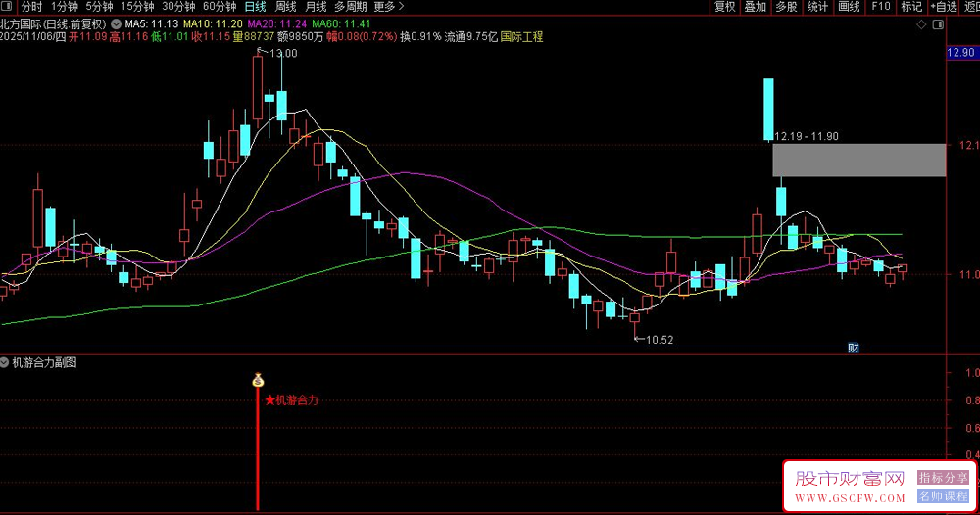The image size is (980, 515).
Task: Click the 国际工程 sector label
Action: (522, 37)
